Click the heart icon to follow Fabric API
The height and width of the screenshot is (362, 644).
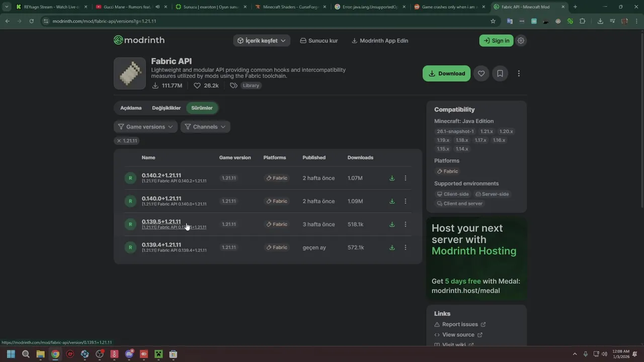pos(481,73)
